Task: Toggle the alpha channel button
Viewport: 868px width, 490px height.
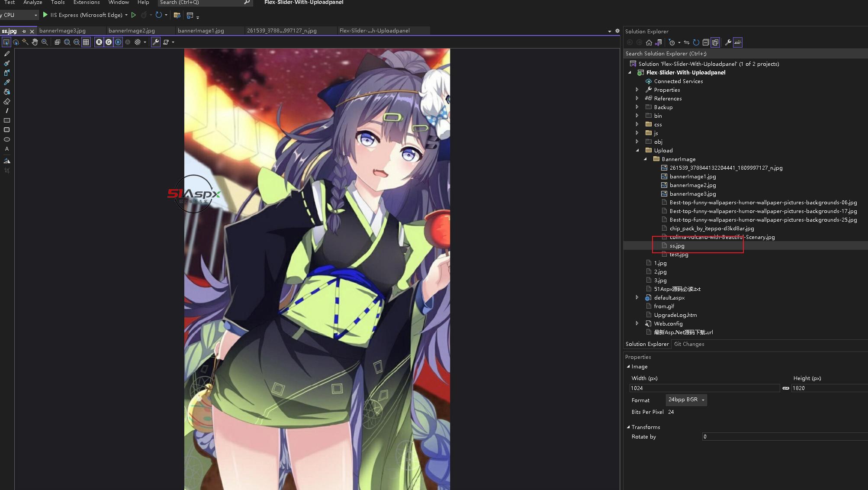Action: tap(128, 42)
